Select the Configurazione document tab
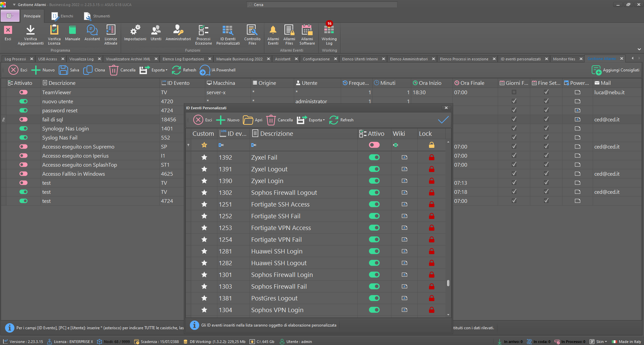 [x=316, y=59]
